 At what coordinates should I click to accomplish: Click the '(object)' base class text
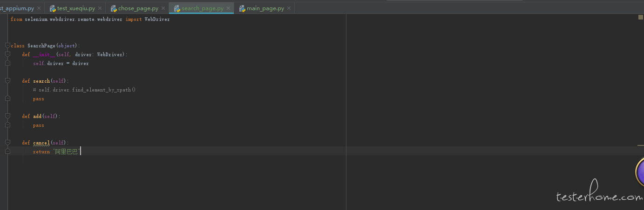click(x=67, y=46)
